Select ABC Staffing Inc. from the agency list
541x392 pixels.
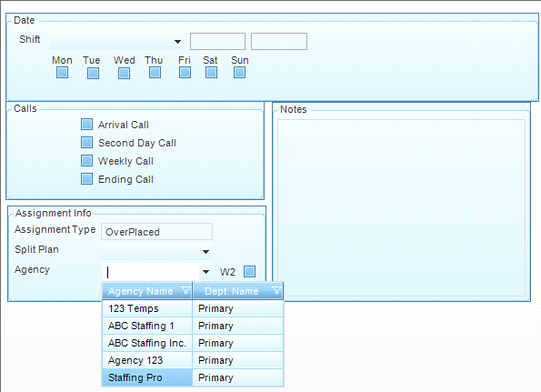pyautogui.click(x=147, y=343)
